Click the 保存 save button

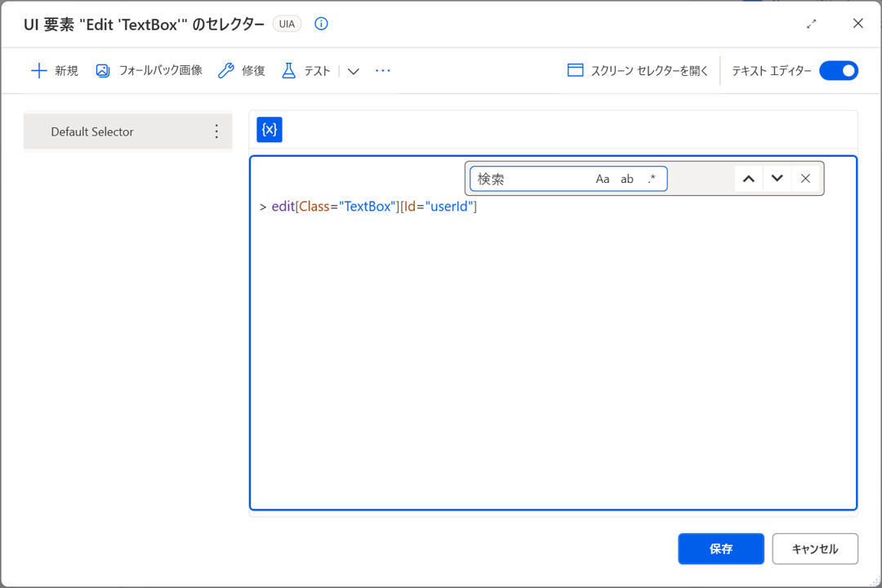click(x=721, y=549)
